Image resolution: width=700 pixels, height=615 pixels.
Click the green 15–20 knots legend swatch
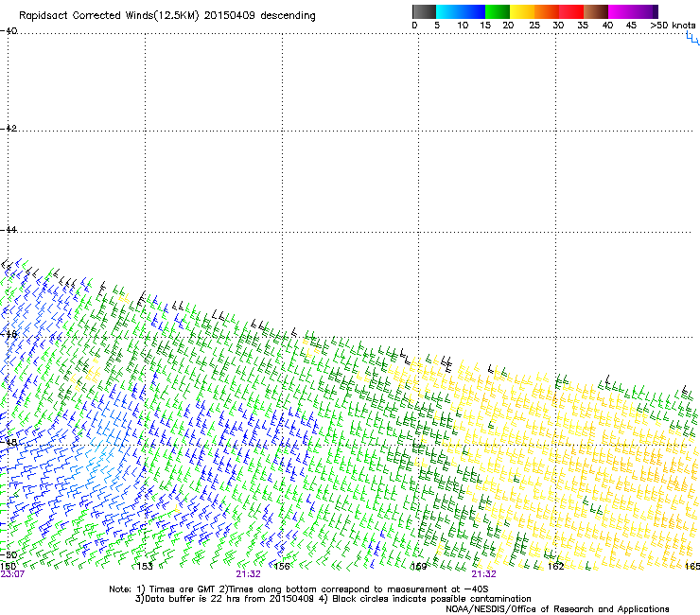pos(498,11)
